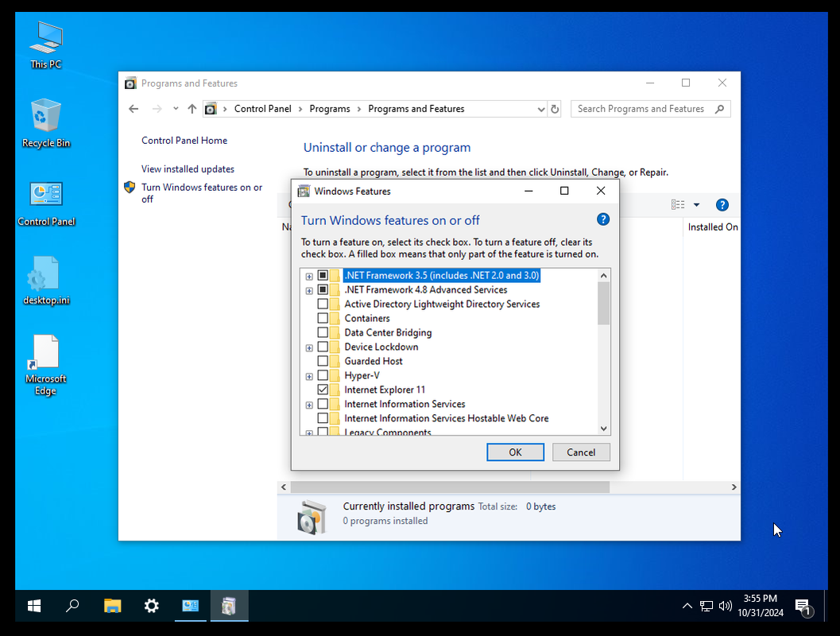Expand Internet Information Services node
The width and height of the screenshot is (840, 636).
coord(309,405)
